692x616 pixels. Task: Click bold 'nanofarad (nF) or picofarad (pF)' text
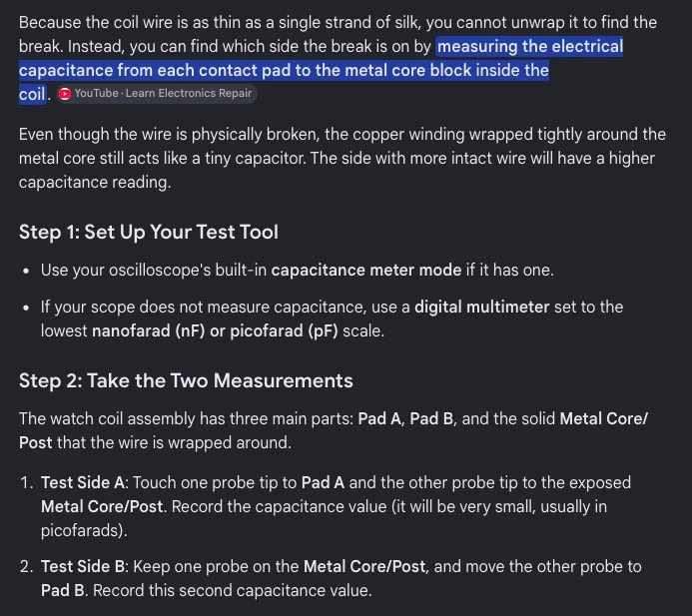(x=215, y=330)
